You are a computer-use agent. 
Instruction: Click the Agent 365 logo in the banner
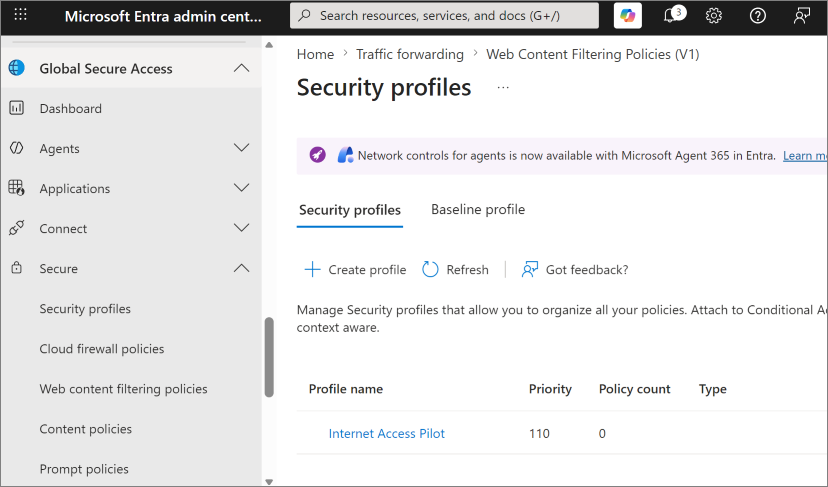click(x=345, y=155)
